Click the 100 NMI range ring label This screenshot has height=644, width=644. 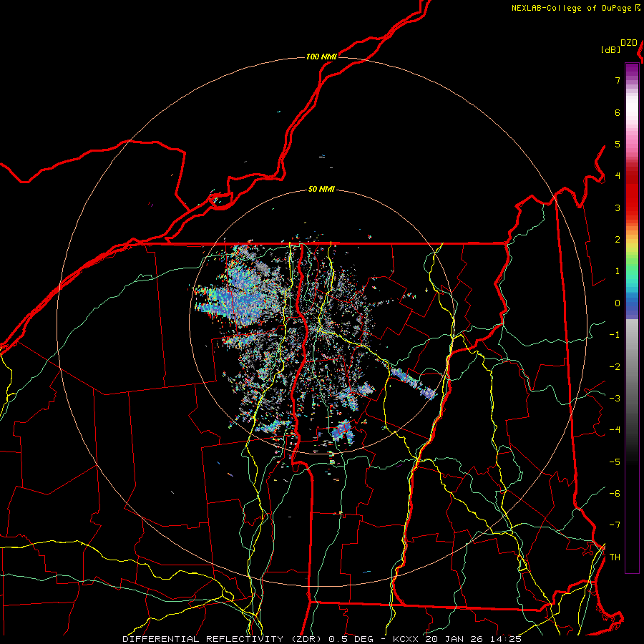(x=321, y=57)
